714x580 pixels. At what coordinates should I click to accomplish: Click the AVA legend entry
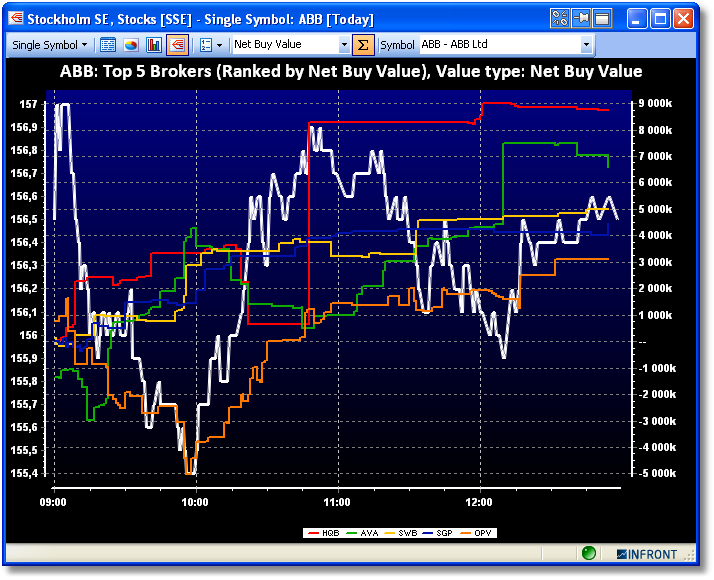(x=363, y=533)
